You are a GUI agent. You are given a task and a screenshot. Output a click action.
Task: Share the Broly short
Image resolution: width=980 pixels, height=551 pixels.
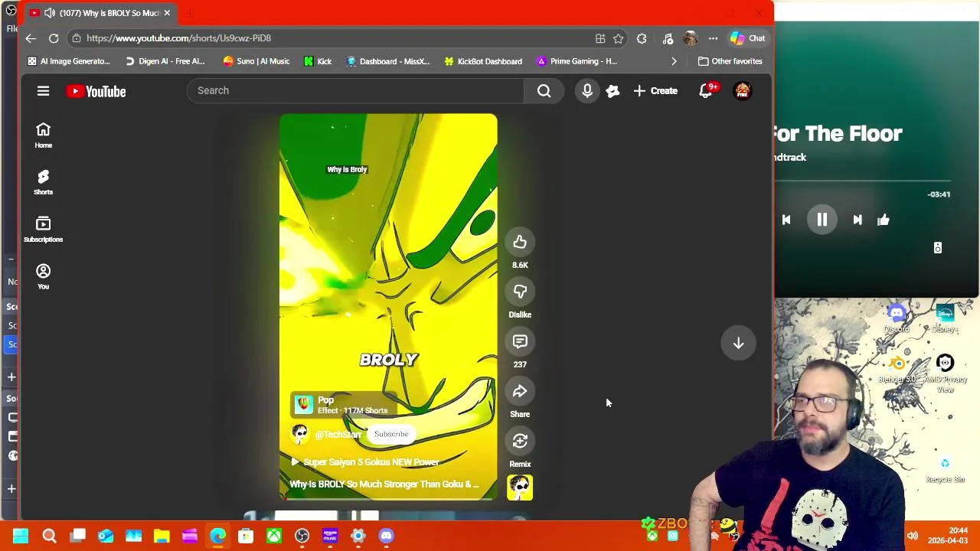point(520,392)
